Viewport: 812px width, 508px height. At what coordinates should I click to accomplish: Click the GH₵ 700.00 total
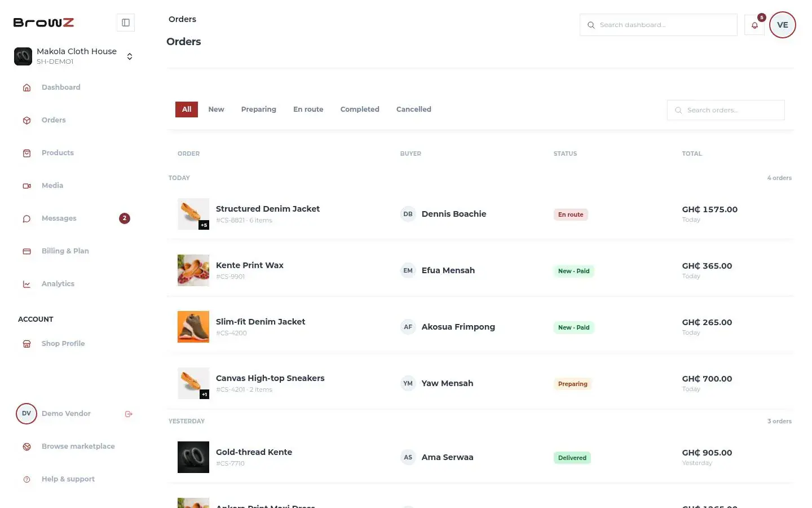tap(707, 379)
